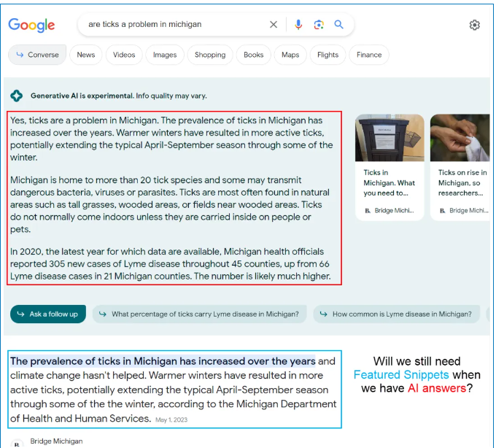Click the Google logo
This screenshot has width=496, height=448.
tap(31, 25)
